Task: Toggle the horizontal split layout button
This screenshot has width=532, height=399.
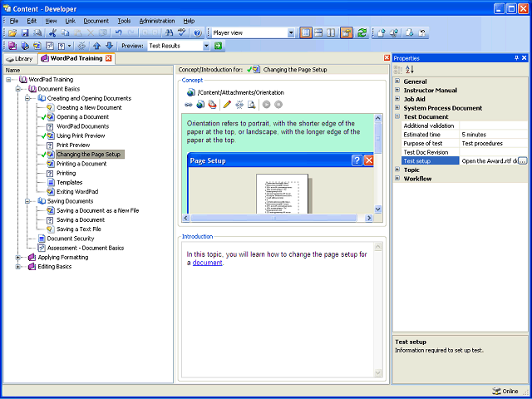Action: pyautogui.click(x=318, y=33)
